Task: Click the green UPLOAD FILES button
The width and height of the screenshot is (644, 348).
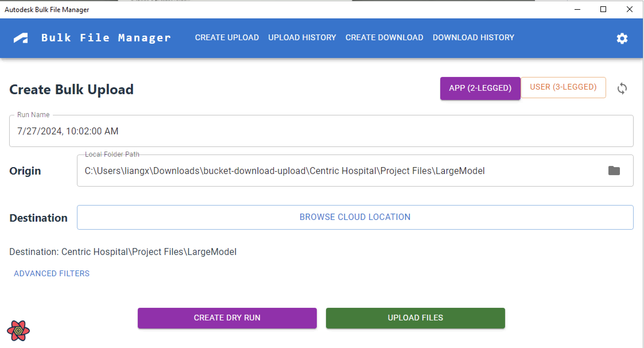Action: click(x=415, y=318)
